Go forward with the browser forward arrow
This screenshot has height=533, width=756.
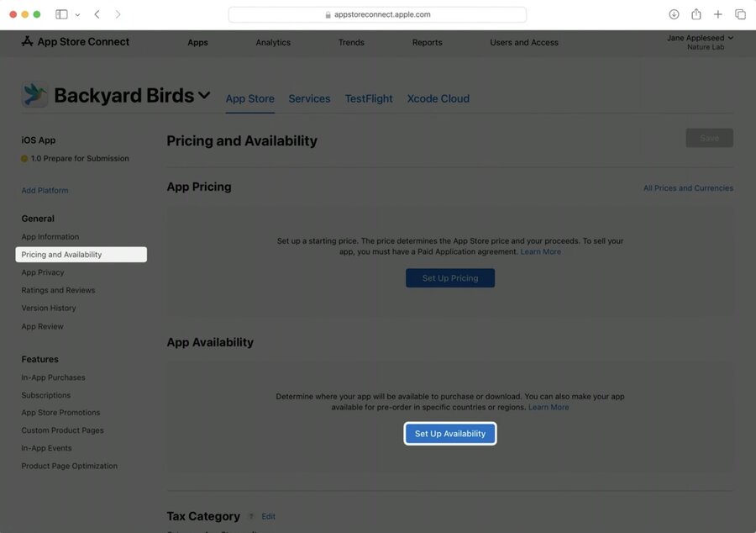click(x=118, y=14)
